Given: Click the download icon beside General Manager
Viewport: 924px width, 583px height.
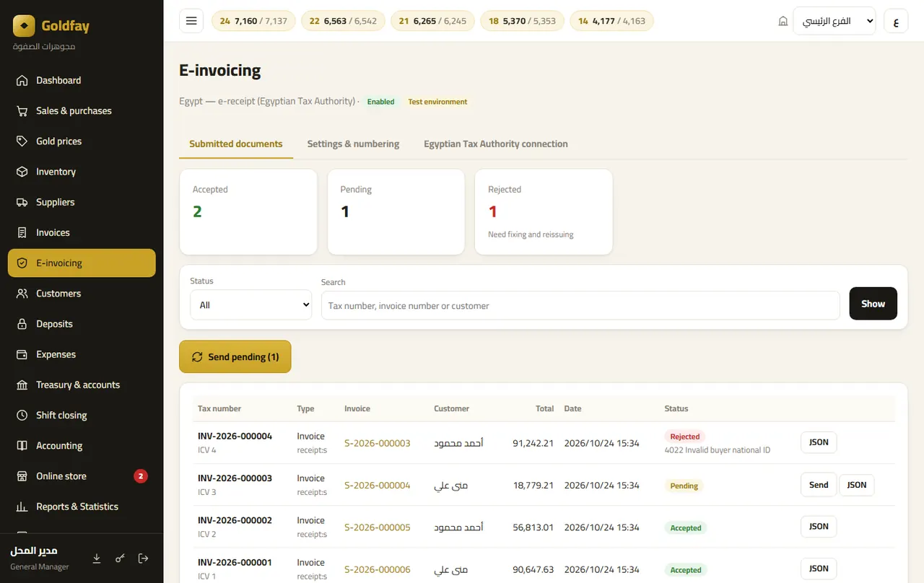Looking at the screenshot, I should pos(97,558).
